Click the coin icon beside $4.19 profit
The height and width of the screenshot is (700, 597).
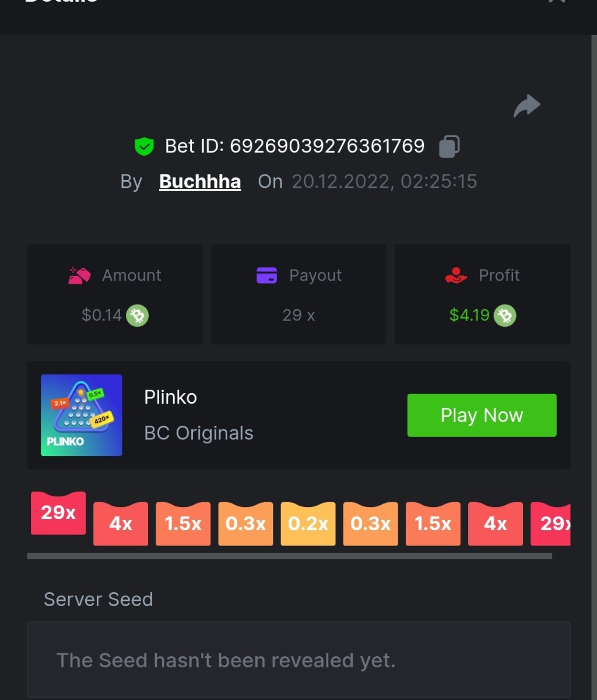click(505, 316)
